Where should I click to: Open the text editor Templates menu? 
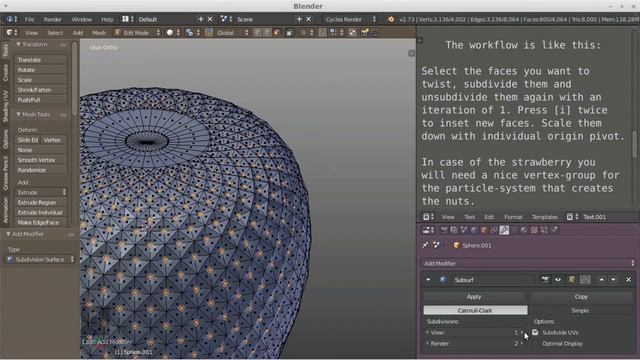(544, 217)
